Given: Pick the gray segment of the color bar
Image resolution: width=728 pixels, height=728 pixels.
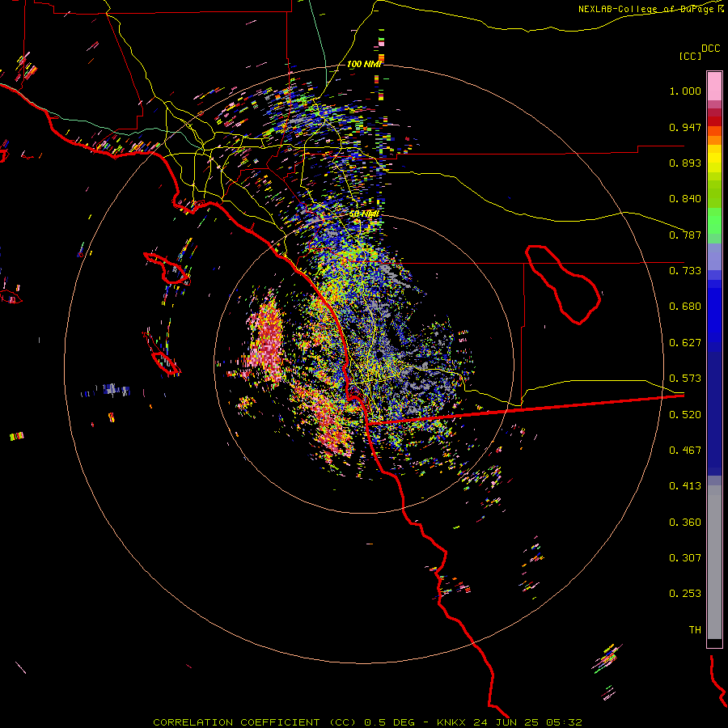Looking at the screenshot, I should (x=714, y=562).
